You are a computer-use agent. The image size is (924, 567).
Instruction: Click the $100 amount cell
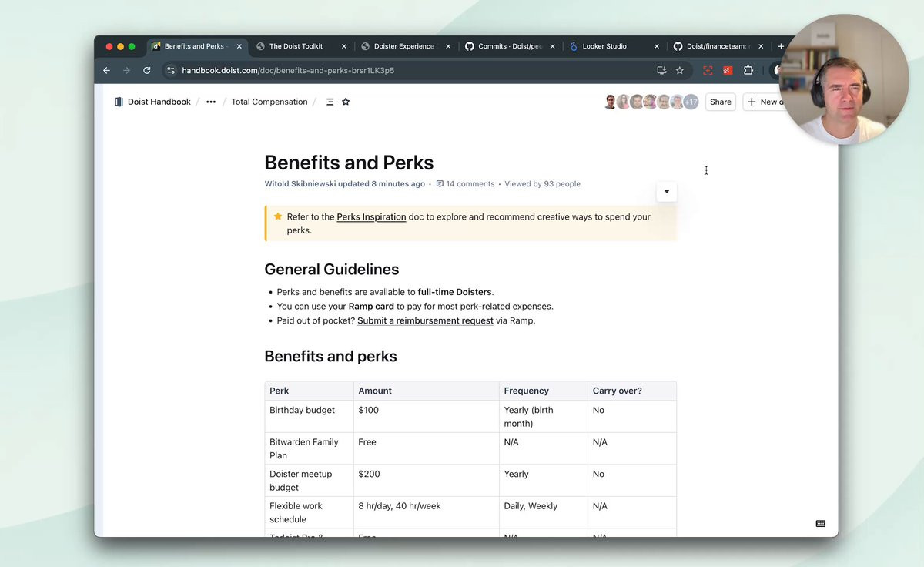(427, 417)
